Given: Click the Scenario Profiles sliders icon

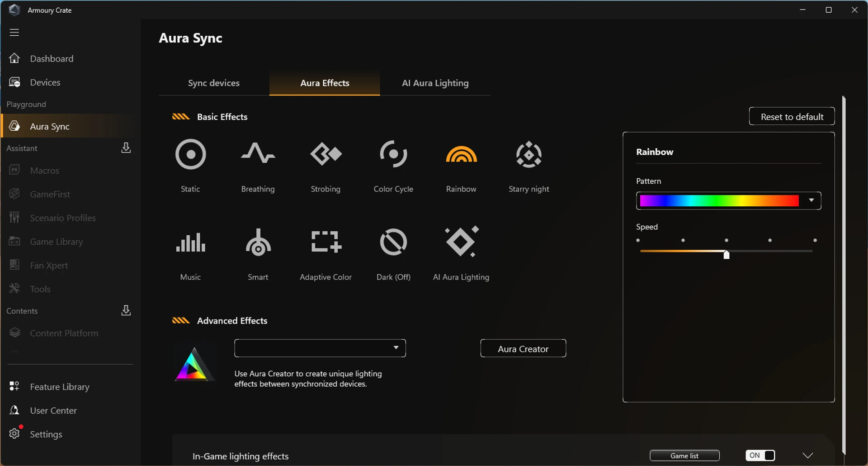Looking at the screenshot, I should (x=14, y=218).
